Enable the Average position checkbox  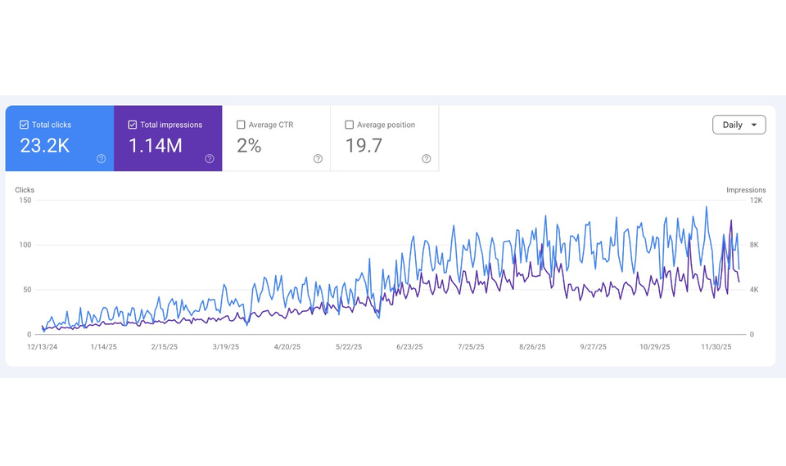click(x=349, y=125)
